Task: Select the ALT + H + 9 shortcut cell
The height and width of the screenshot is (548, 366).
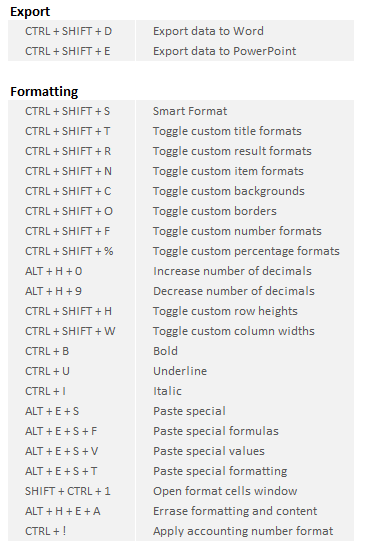Action: pos(71,291)
